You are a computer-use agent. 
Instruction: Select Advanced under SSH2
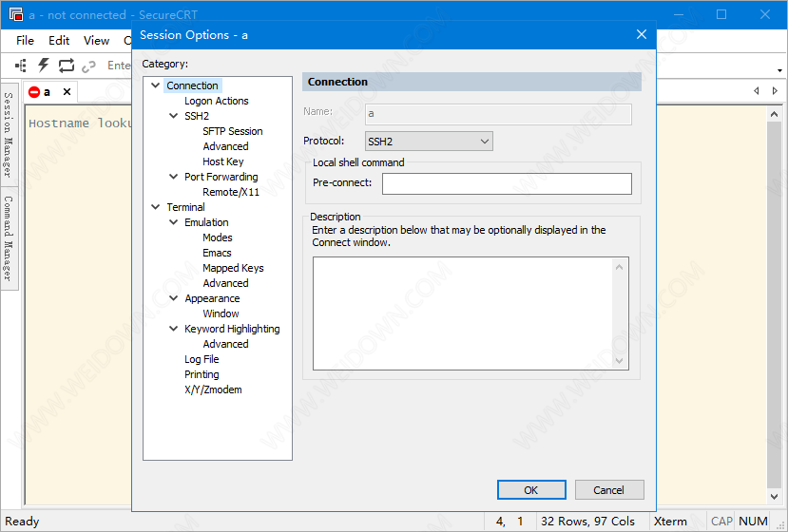(225, 146)
